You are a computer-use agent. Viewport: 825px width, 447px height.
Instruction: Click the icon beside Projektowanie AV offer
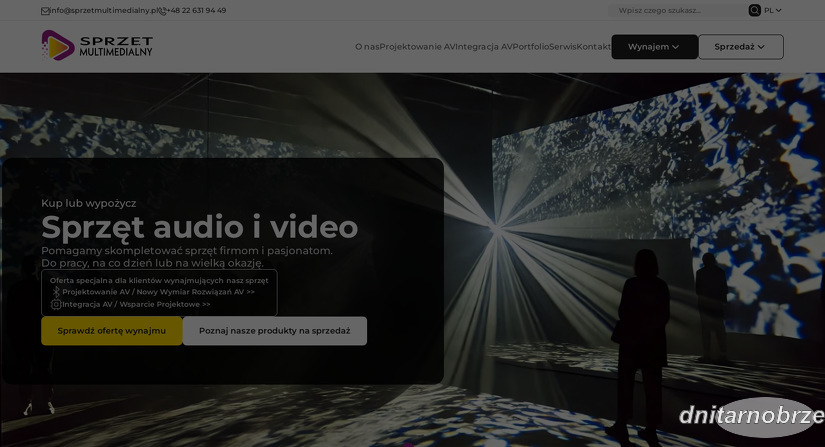(56, 292)
